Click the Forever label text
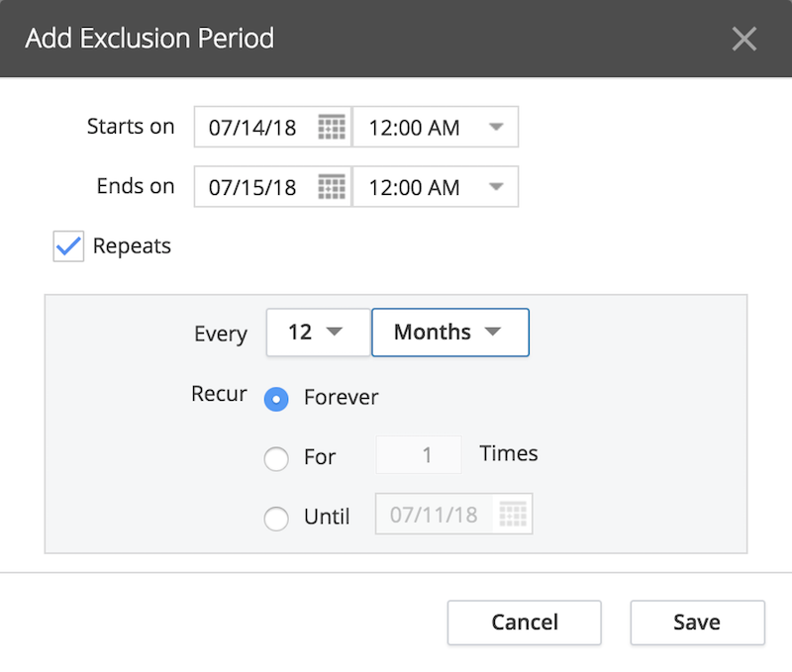Viewport: 792px width, 672px height. (x=341, y=397)
